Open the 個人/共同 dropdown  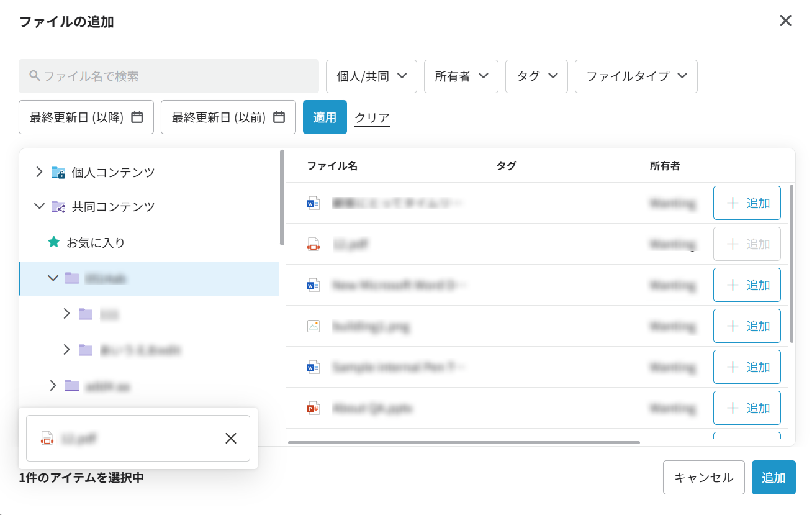[x=371, y=76]
